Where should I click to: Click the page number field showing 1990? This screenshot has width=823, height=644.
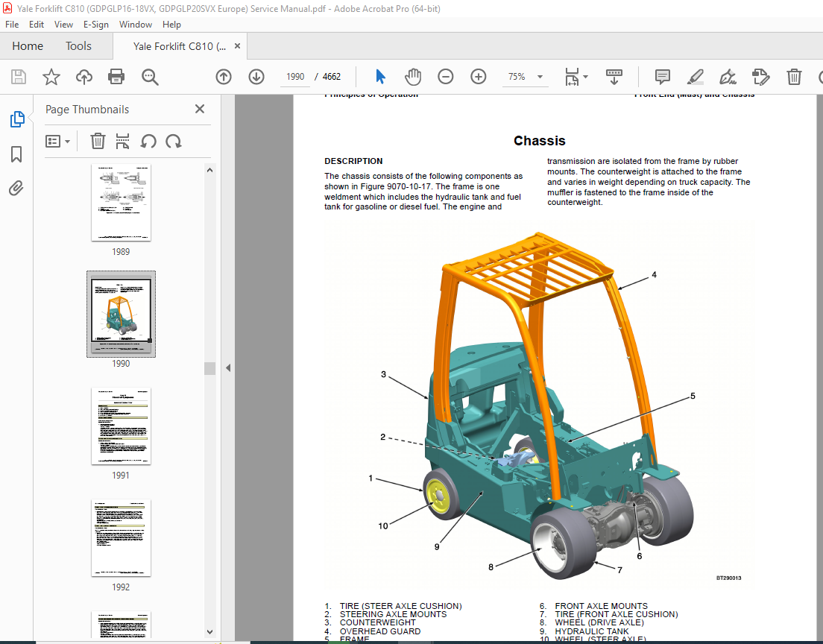295,77
